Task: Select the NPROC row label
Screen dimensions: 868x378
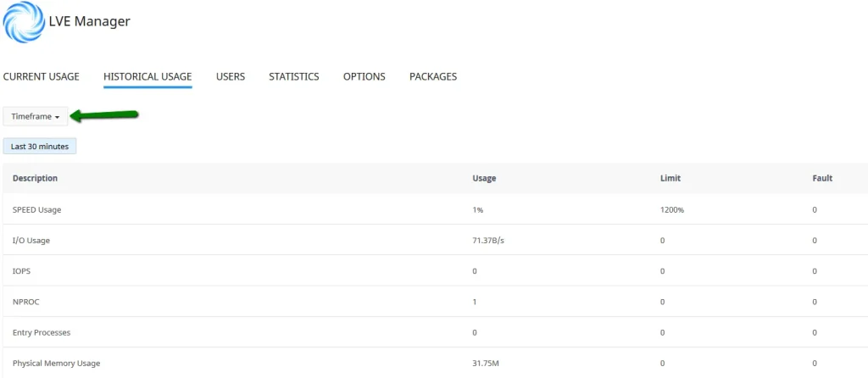Action: pyautogui.click(x=26, y=302)
